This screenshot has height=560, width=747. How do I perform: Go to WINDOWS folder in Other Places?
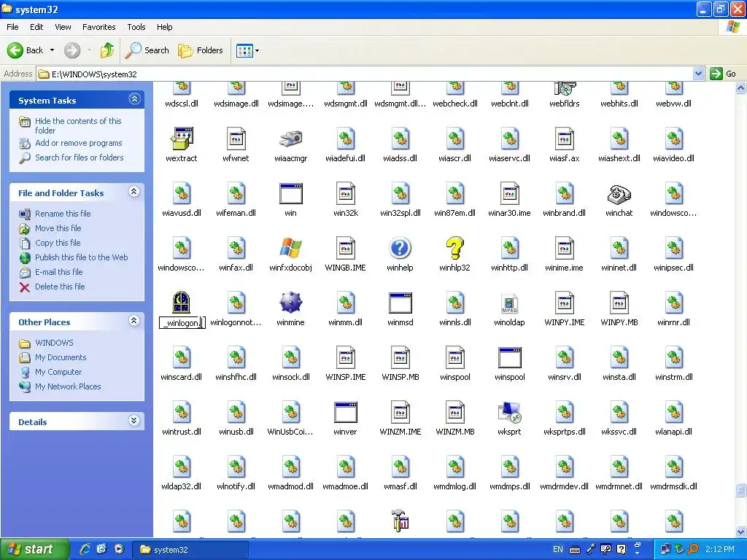click(54, 343)
